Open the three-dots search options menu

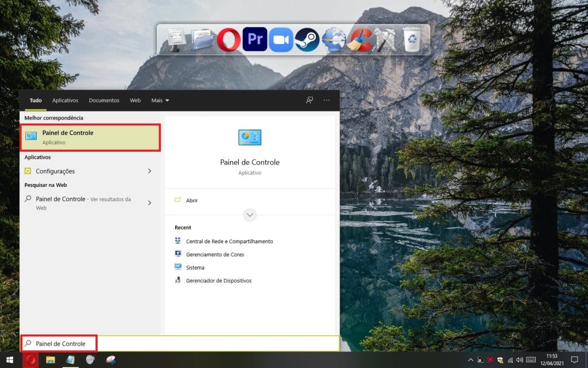pos(327,100)
